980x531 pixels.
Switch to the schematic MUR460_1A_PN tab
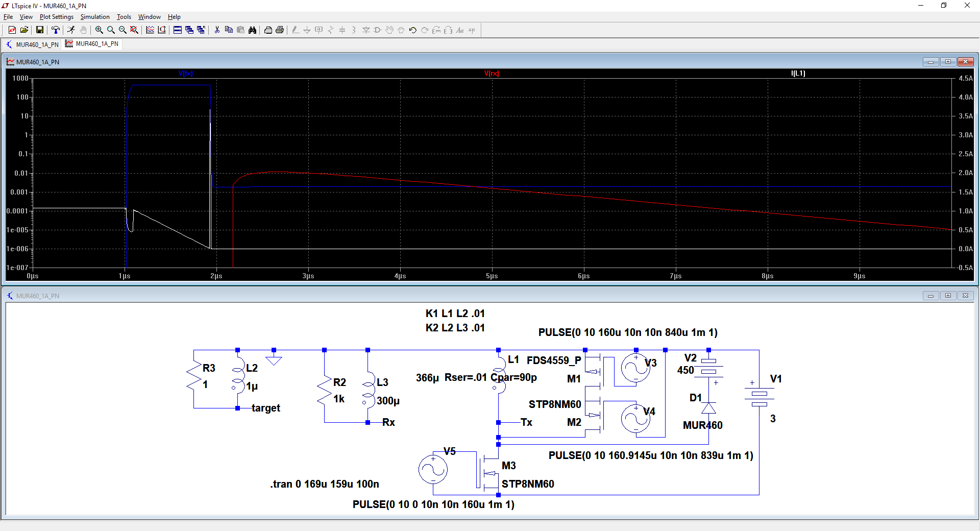point(32,44)
